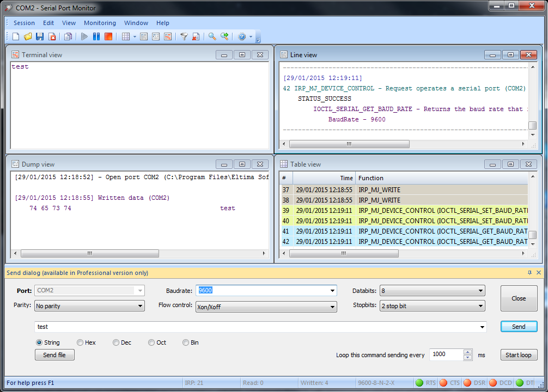Viewport: 548px width, 392px height.
Task: Save the session using the save icon
Action: [x=39, y=36]
